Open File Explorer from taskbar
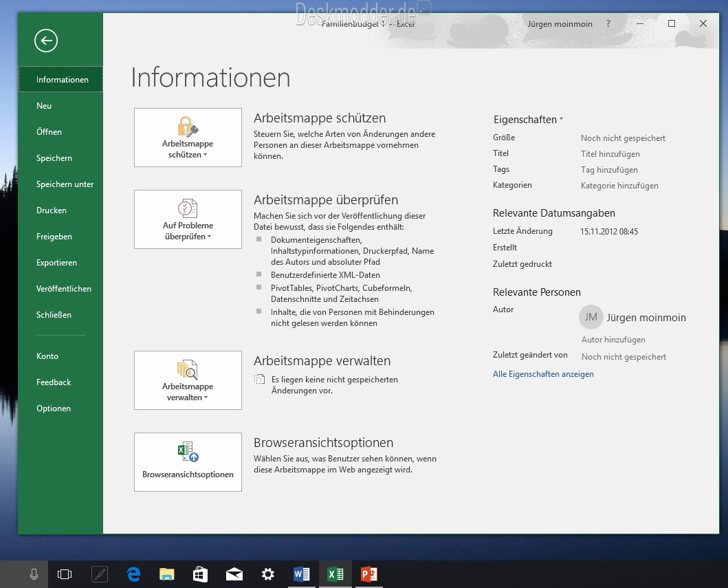 tap(166, 574)
